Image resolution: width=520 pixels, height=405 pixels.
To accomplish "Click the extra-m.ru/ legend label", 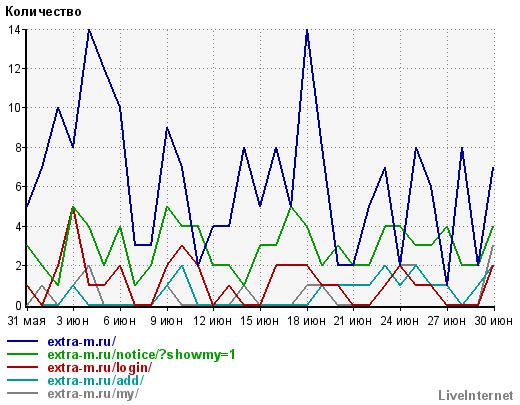I will (82, 342).
